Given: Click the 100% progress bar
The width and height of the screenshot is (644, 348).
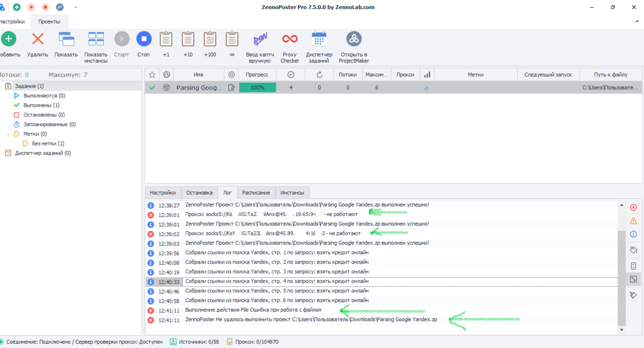Looking at the screenshot, I should point(257,88).
